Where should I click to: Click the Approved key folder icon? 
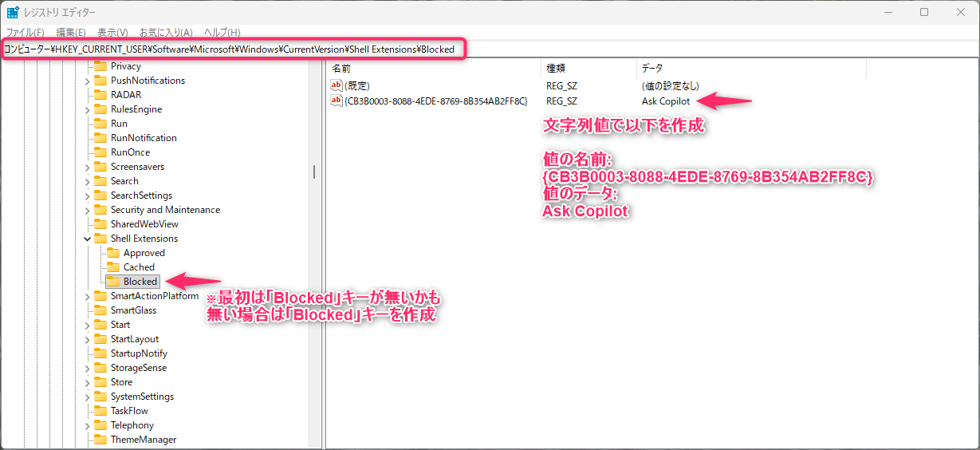coord(112,253)
